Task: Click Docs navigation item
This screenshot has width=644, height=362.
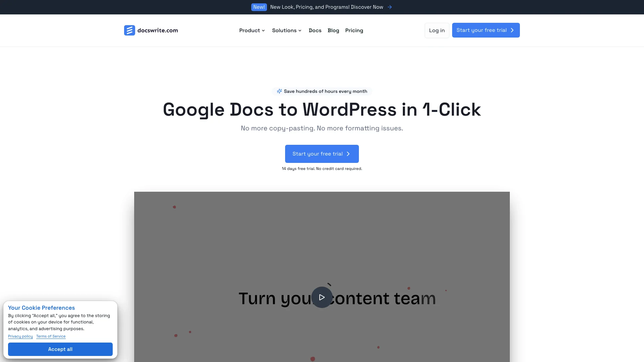Action: [315, 30]
